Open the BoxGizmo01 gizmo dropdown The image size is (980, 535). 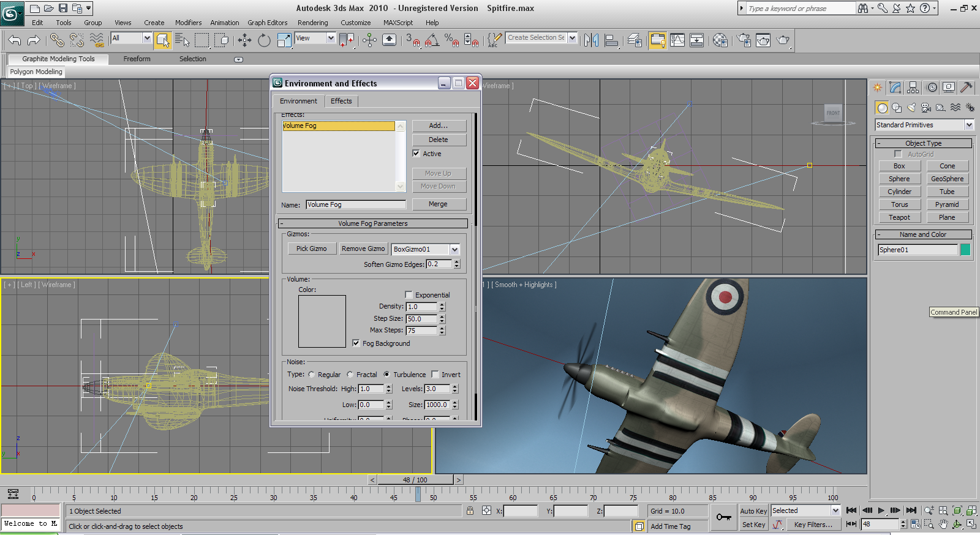tap(454, 249)
